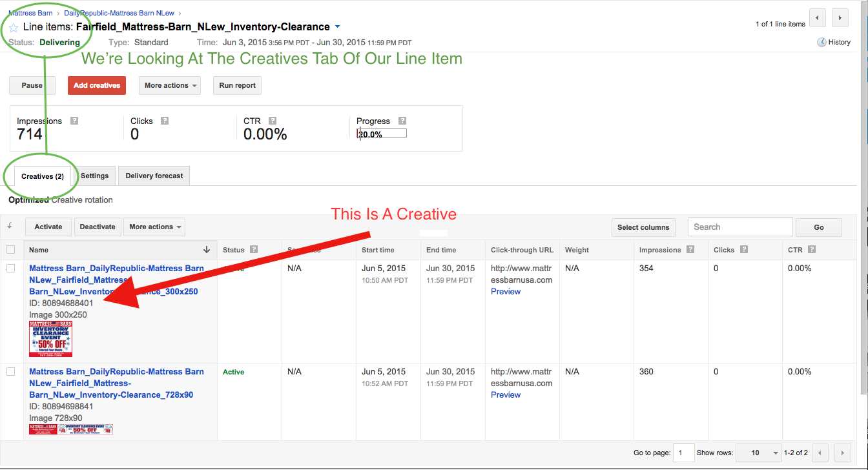Open the top More actions dropdown
This screenshot has height=470, width=868.
170,85
